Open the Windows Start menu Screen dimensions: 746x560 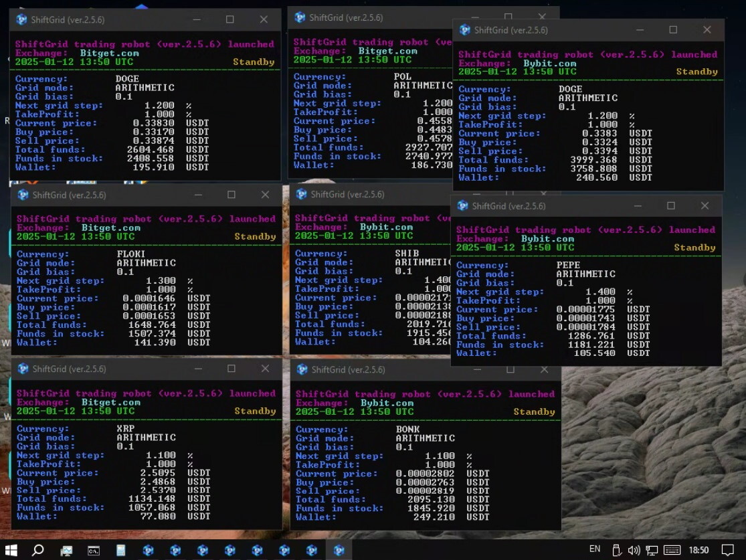coord(11,550)
